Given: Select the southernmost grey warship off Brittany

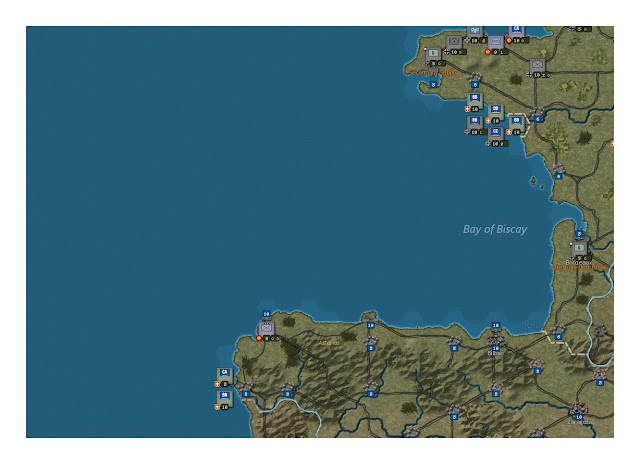Looking at the screenshot, I should pyautogui.click(x=496, y=133).
